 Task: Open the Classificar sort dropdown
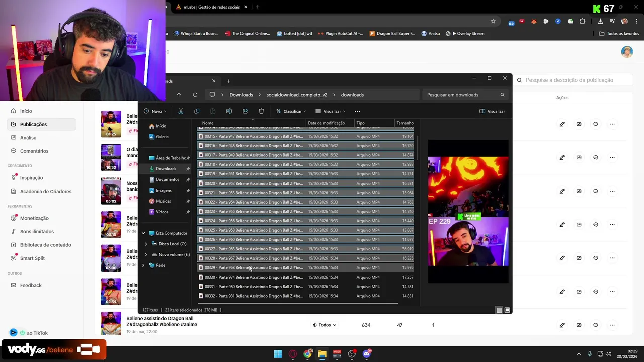coord(291,111)
